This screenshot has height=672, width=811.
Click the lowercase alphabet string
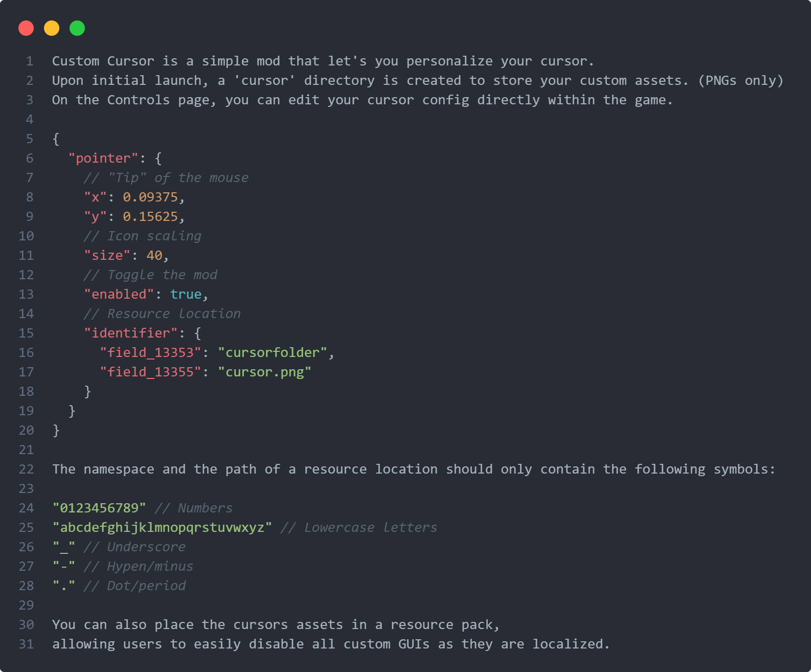coord(162,528)
